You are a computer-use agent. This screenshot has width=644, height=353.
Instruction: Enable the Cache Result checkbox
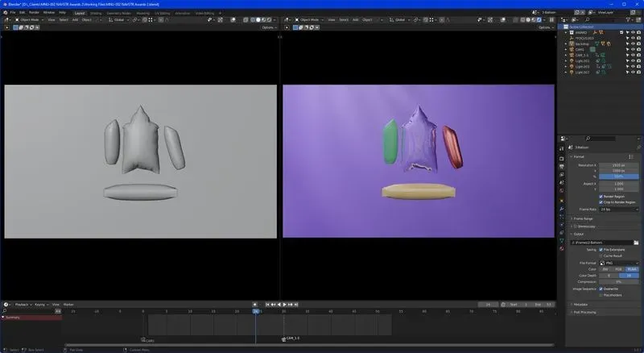click(x=601, y=255)
